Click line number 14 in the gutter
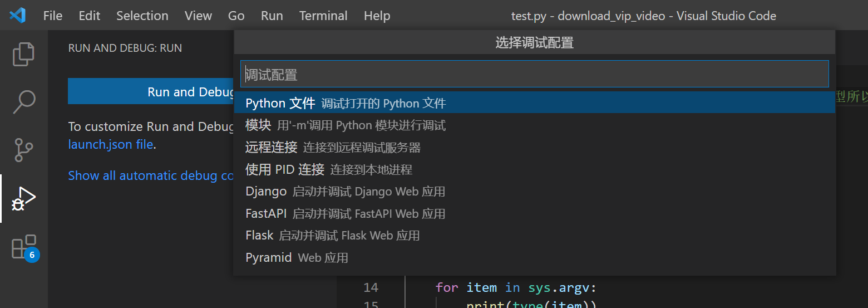The image size is (868, 308). pos(371,287)
